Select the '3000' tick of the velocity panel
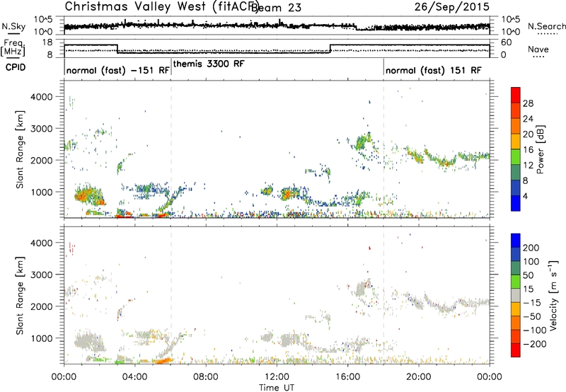Screen dimensions: 566x392 coord(41,275)
